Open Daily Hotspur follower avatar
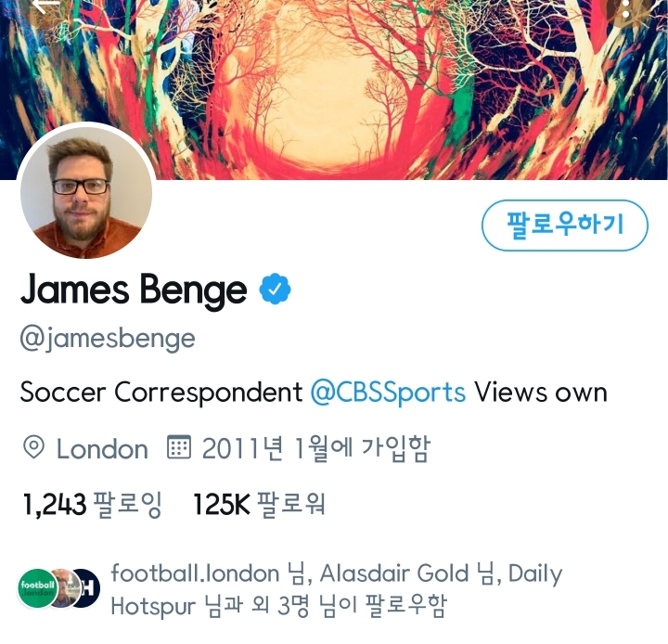The image size is (668, 644). (x=89, y=588)
